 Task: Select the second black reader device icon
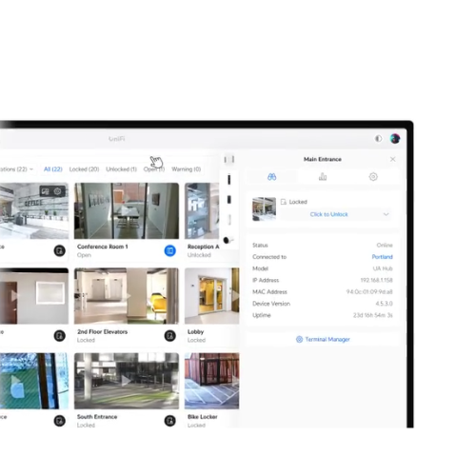(229, 199)
